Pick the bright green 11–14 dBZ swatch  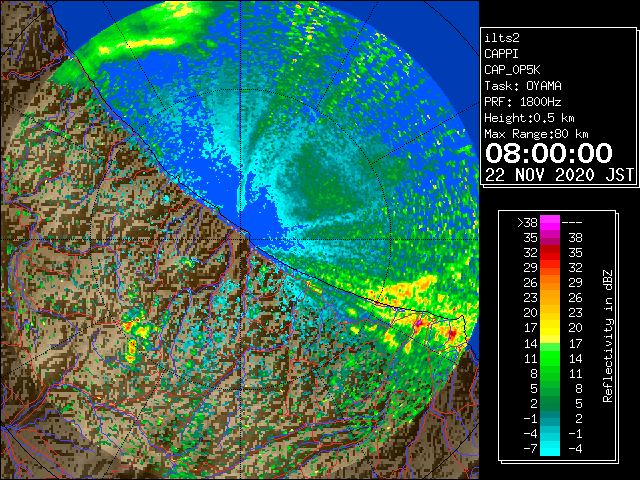pyautogui.click(x=550, y=358)
